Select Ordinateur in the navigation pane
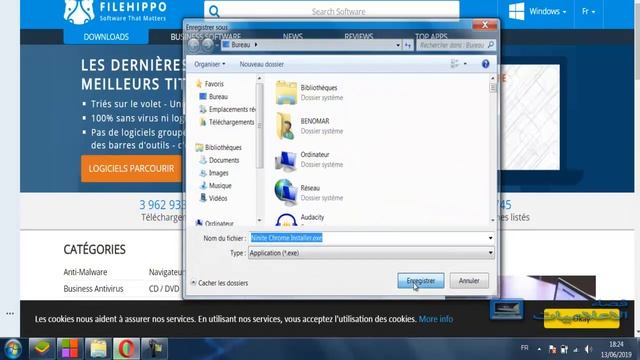 pos(215,223)
